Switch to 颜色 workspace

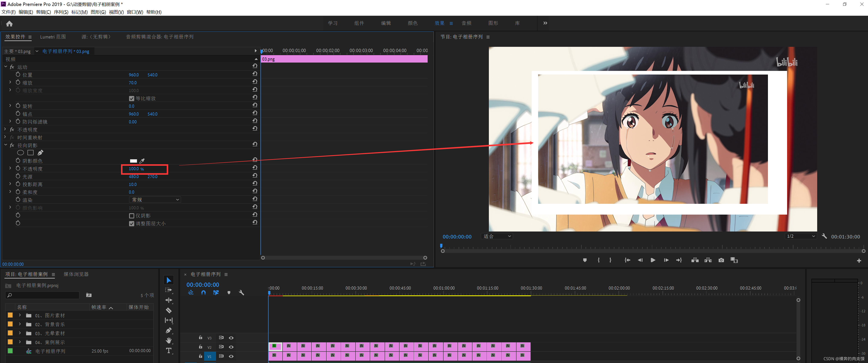413,23
